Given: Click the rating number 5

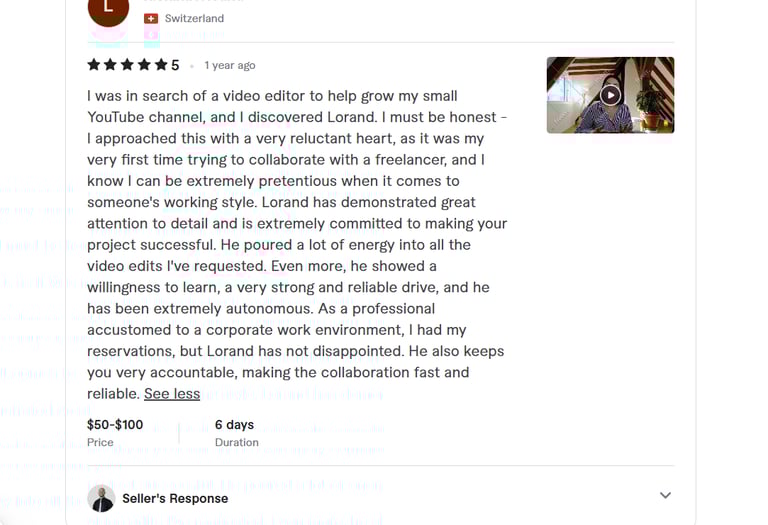Looking at the screenshot, I should (175, 66).
